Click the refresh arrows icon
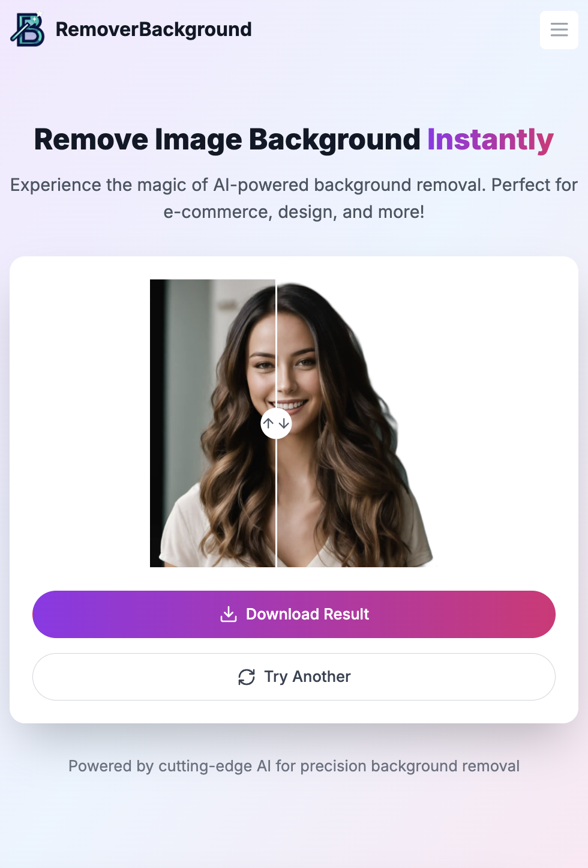Image resolution: width=588 pixels, height=868 pixels. [x=247, y=677]
